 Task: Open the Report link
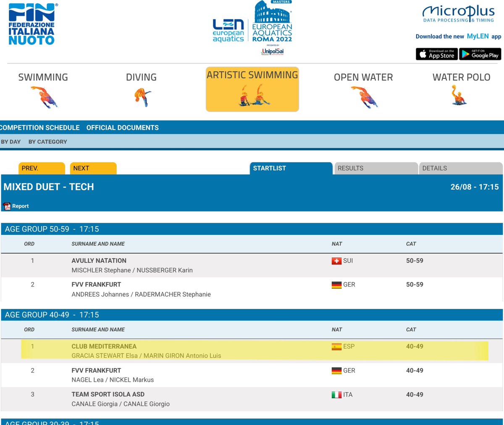[x=21, y=206]
